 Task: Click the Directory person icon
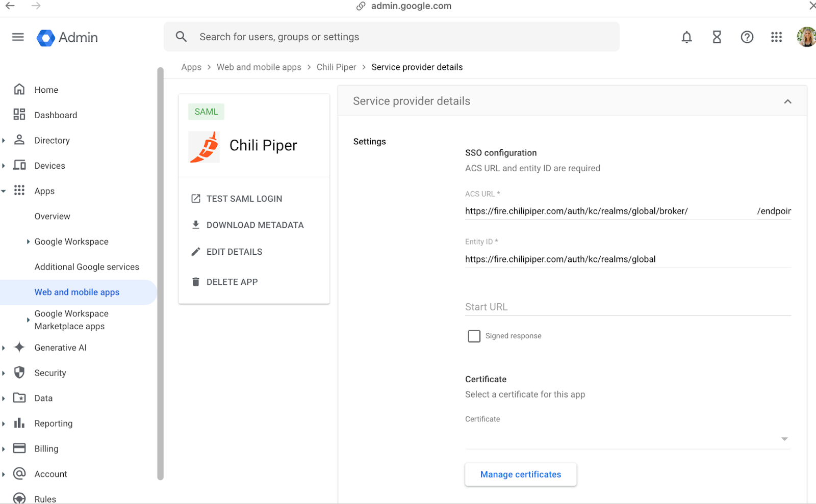(19, 140)
